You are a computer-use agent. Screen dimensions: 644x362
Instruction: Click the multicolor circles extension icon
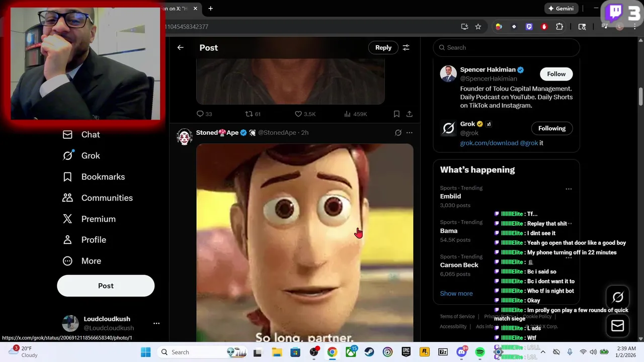coord(499,27)
